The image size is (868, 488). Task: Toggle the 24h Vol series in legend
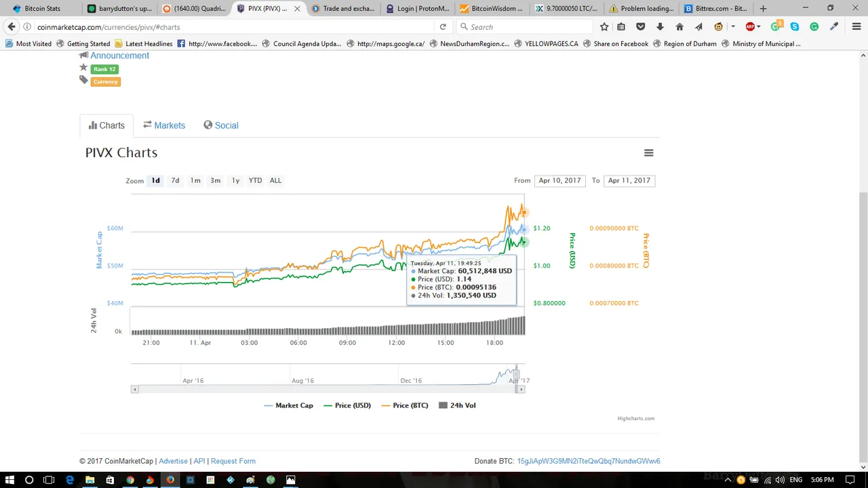(458, 405)
